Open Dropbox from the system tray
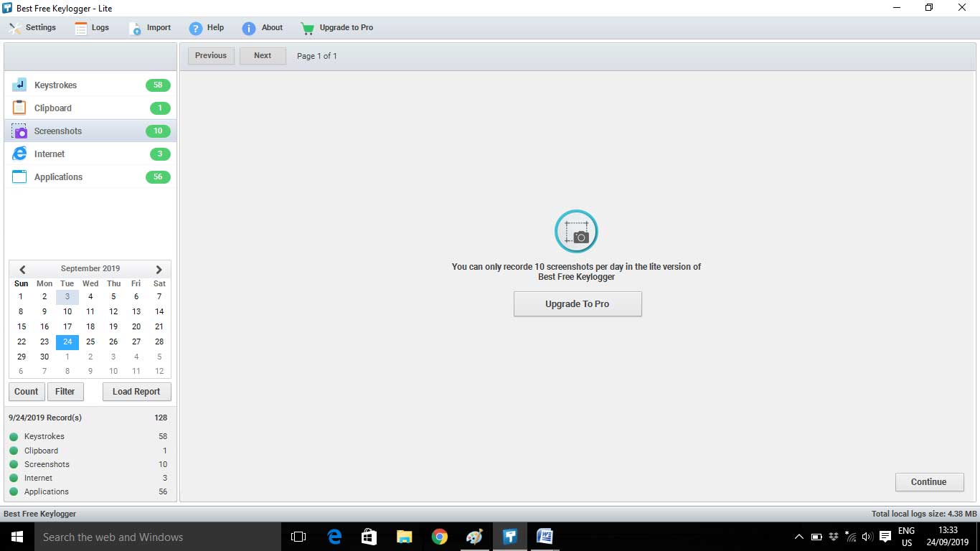The height and width of the screenshot is (551, 980). (x=834, y=536)
